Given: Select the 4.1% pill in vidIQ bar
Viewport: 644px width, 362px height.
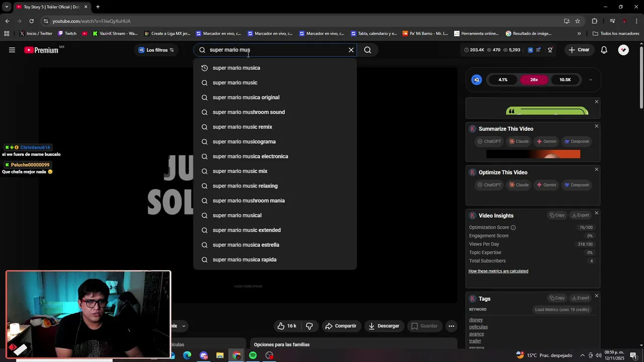Looking at the screenshot, I should coord(503,79).
